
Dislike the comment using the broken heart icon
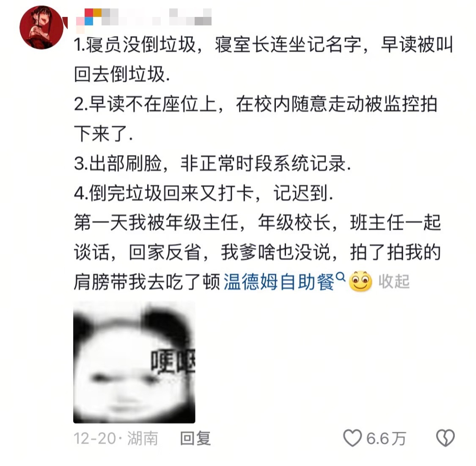446,438
